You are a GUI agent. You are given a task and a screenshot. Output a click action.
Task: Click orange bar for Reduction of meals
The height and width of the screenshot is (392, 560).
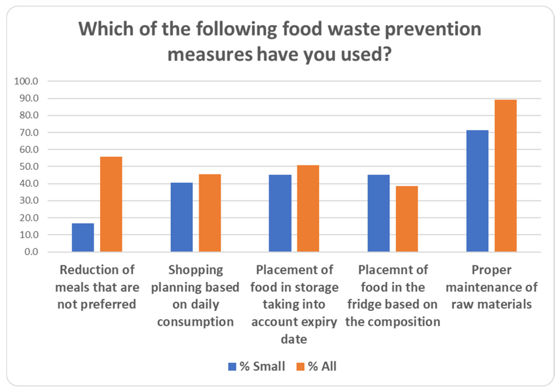[x=111, y=204]
